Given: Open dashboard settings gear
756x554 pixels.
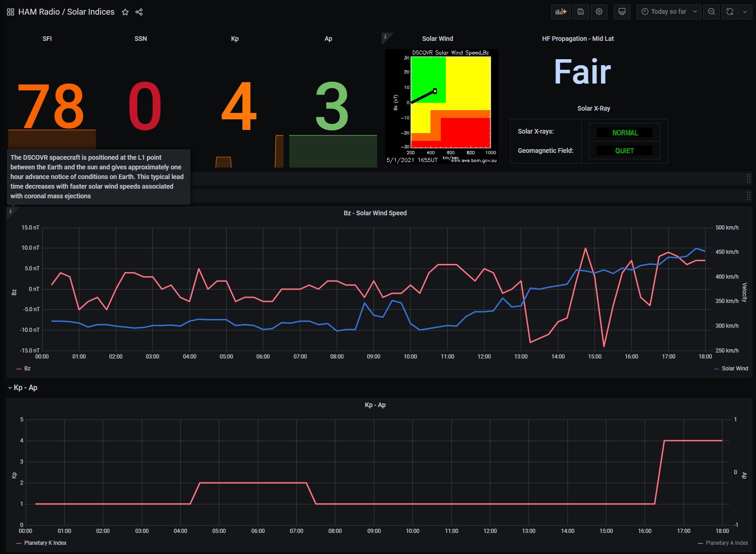Looking at the screenshot, I should pos(599,12).
